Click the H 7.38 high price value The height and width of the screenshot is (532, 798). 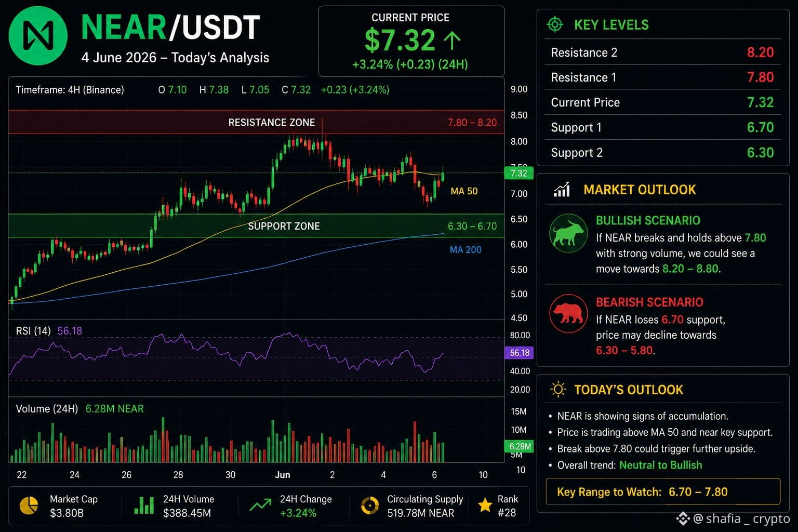214,90
